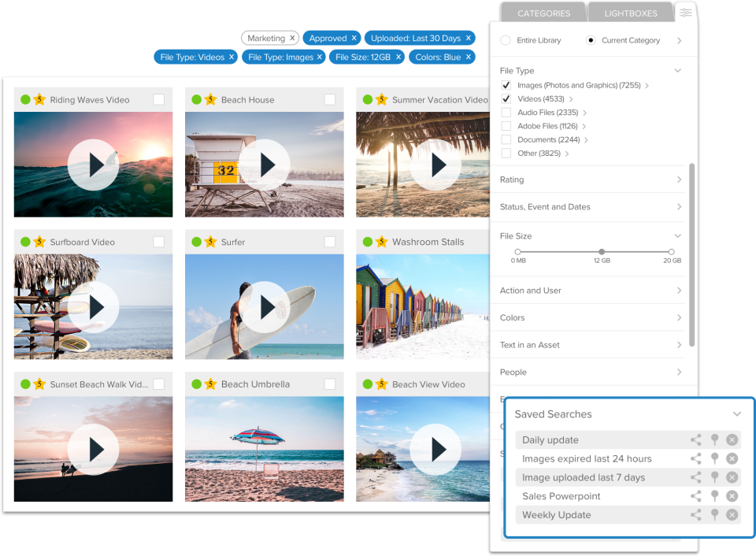Expand the Rating filter section
The image size is (756, 556).
(x=591, y=180)
